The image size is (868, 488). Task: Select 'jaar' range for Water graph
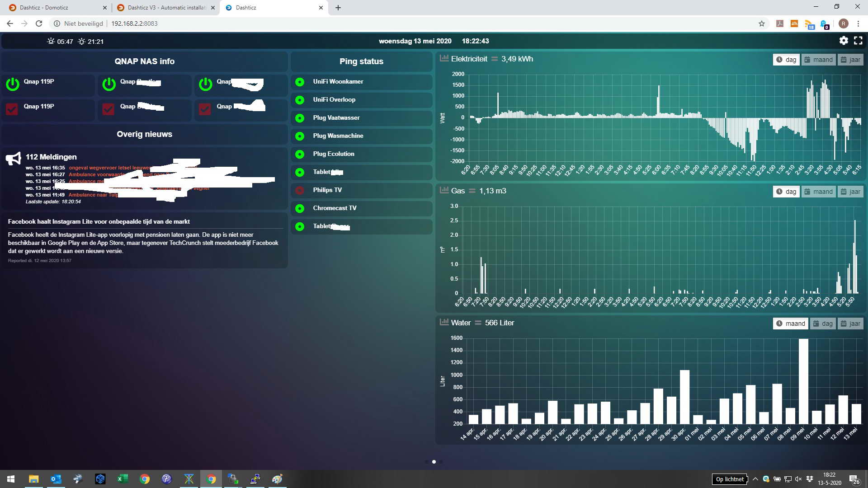[x=850, y=324]
